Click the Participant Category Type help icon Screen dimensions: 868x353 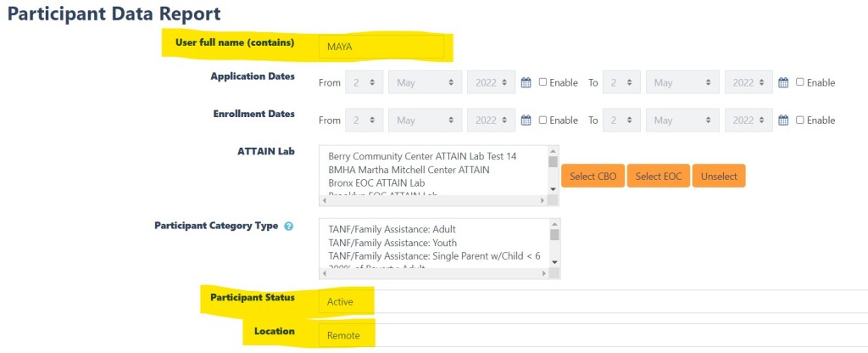(x=289, y=227)
